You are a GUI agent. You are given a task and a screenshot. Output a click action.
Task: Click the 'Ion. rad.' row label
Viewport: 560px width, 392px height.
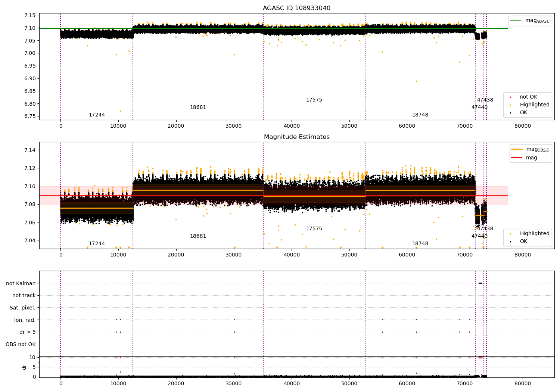coord(25,320)
